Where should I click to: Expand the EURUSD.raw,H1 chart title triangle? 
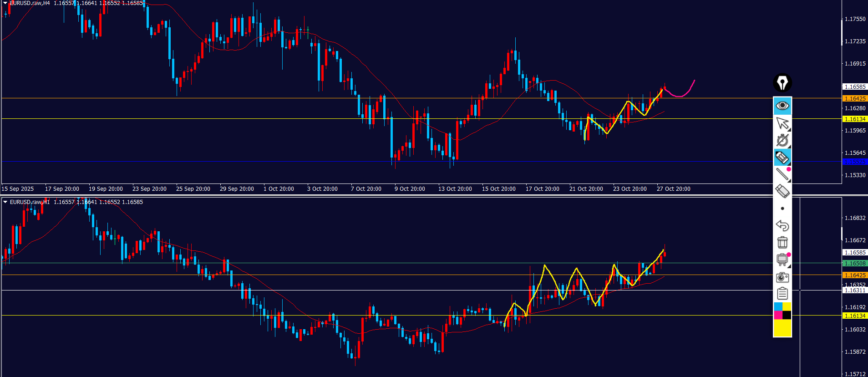click(x=5, y=202)
